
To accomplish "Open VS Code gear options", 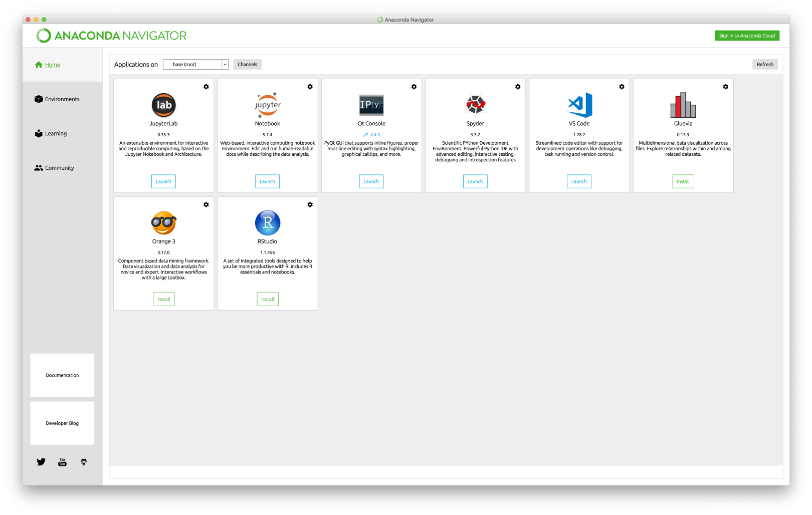I will (x=622, y=87).
